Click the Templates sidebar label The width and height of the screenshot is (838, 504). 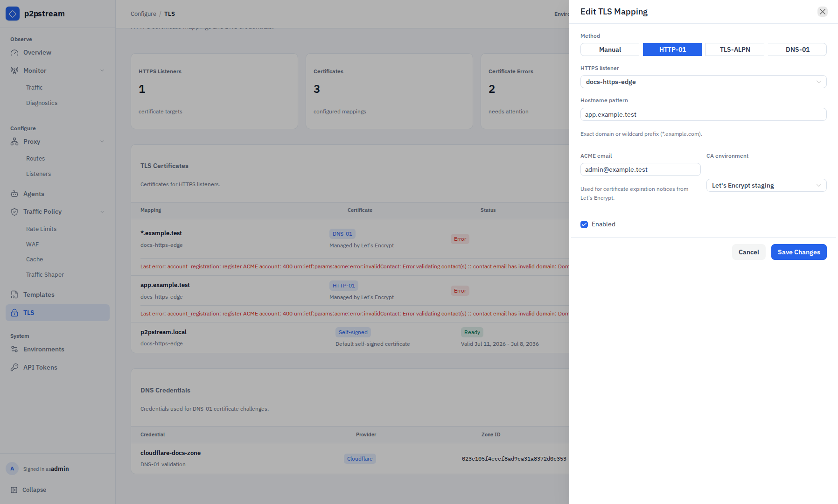click(x=39, y=294)
